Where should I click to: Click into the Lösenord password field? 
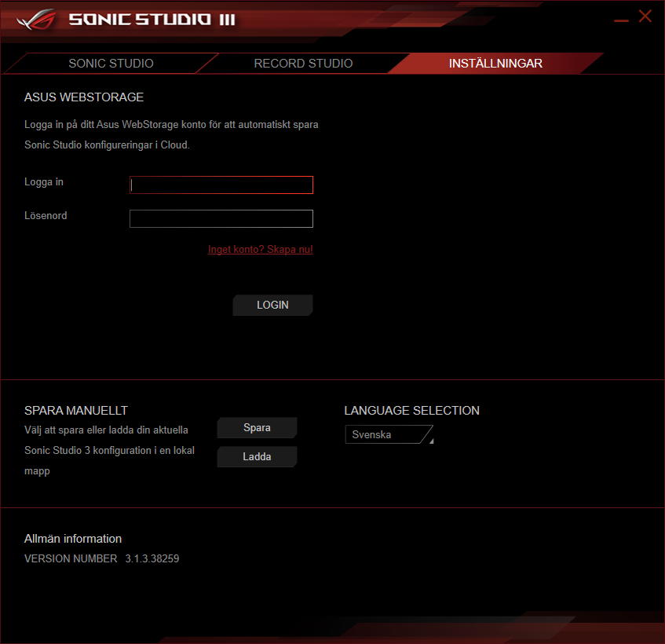coord(221,218)
